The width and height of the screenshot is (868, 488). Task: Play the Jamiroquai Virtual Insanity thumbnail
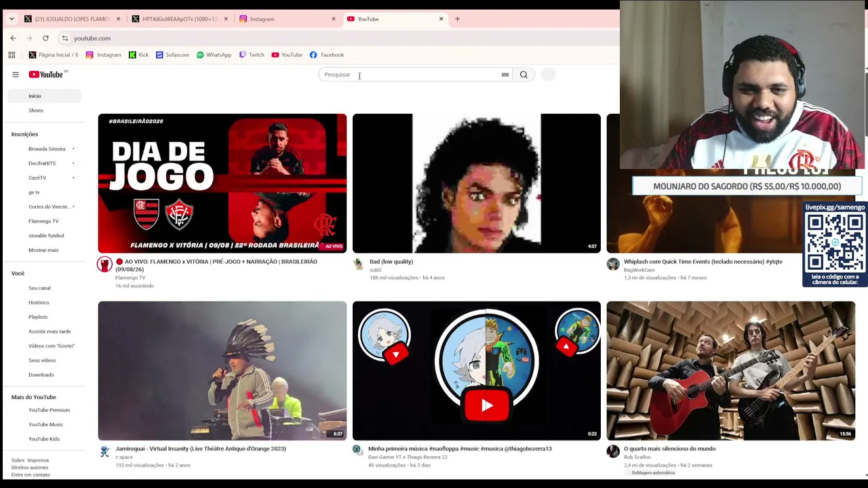[x=222, y=371]
